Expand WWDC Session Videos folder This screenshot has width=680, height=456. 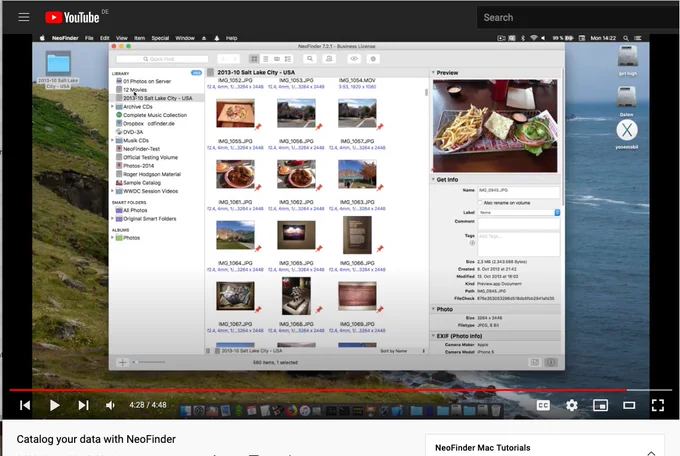pyautogui.click(x=112, y=191)
